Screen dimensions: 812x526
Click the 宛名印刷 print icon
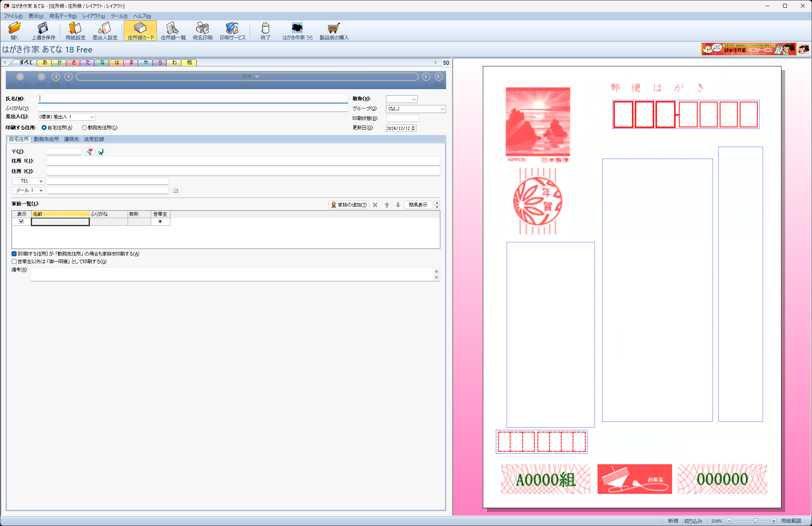[x=202, y=28]
